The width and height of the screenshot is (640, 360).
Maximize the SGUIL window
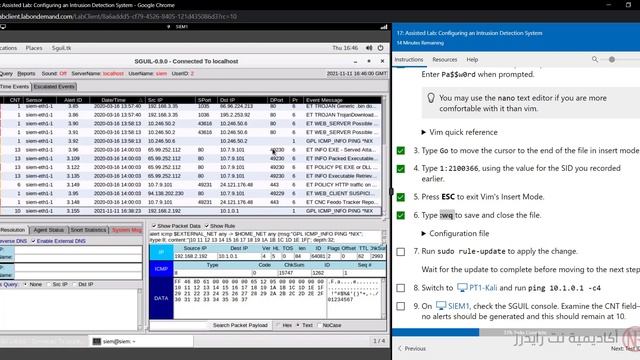tap(369, 61)
